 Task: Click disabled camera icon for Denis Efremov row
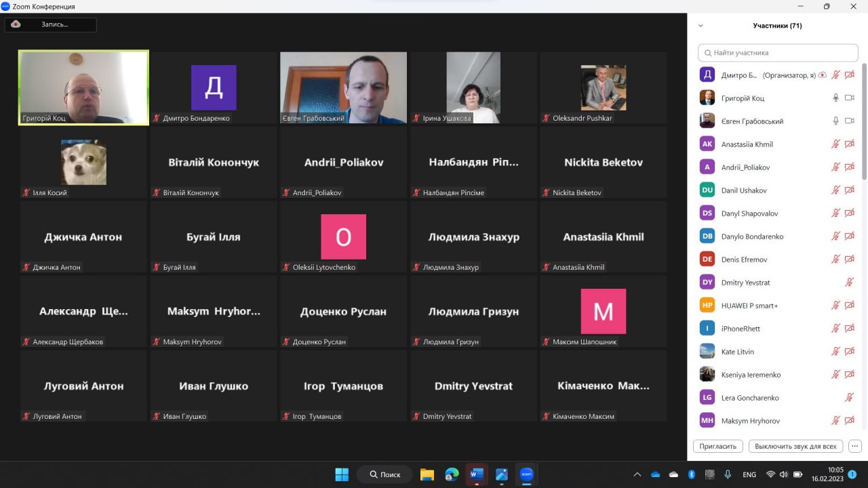(849, 260)
